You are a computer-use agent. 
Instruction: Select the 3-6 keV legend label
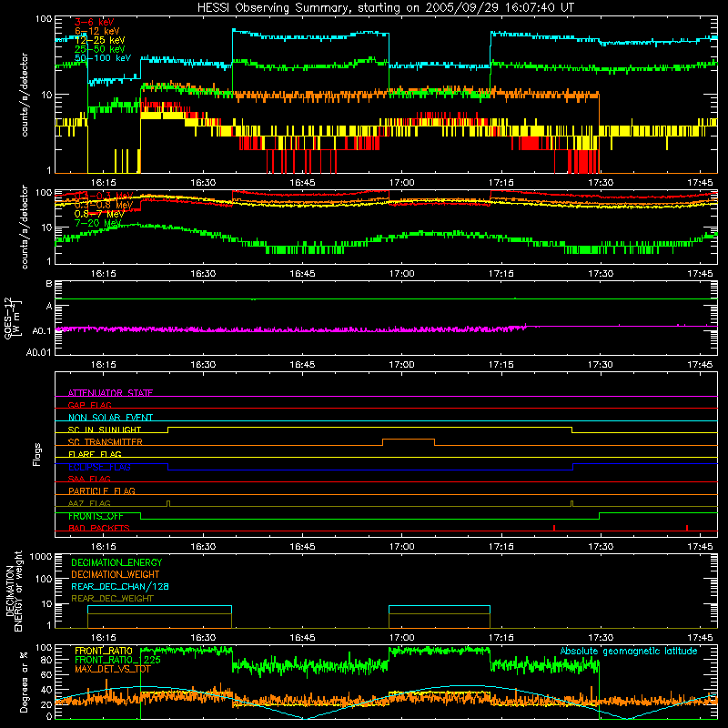(94, 22)
